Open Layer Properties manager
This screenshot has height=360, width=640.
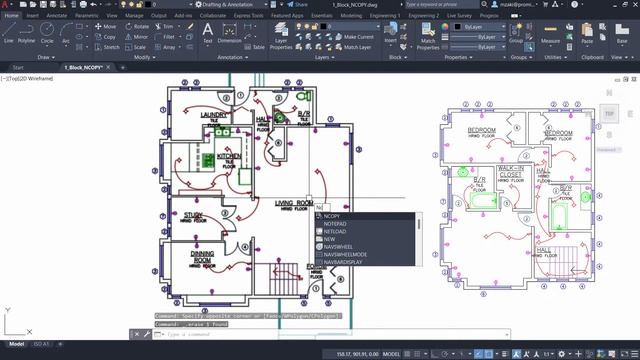click(x=281, y=36)
